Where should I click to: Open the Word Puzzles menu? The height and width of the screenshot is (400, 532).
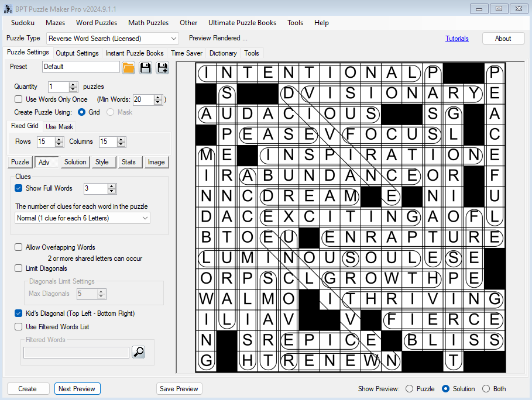[x=97, y=23]
